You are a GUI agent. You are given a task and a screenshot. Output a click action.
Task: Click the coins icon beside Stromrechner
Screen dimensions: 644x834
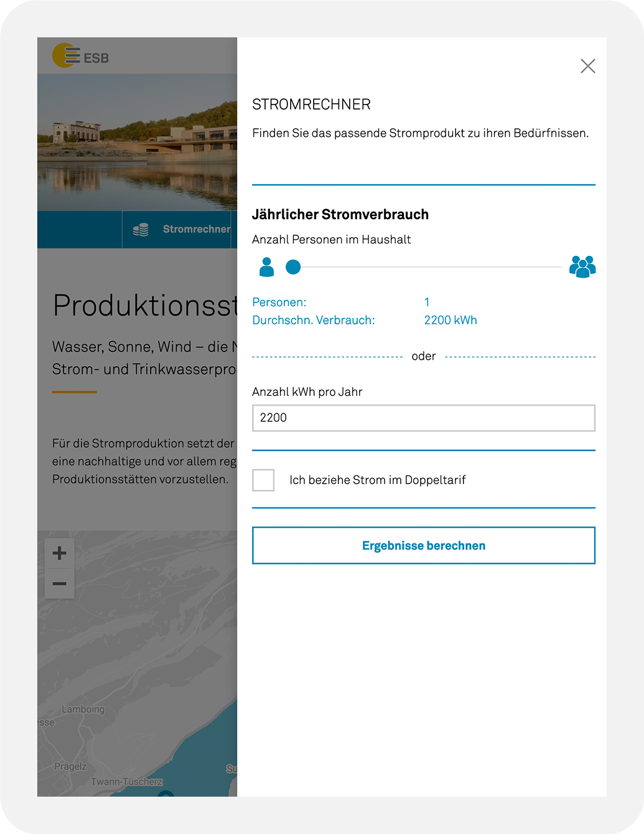[141, 230]
